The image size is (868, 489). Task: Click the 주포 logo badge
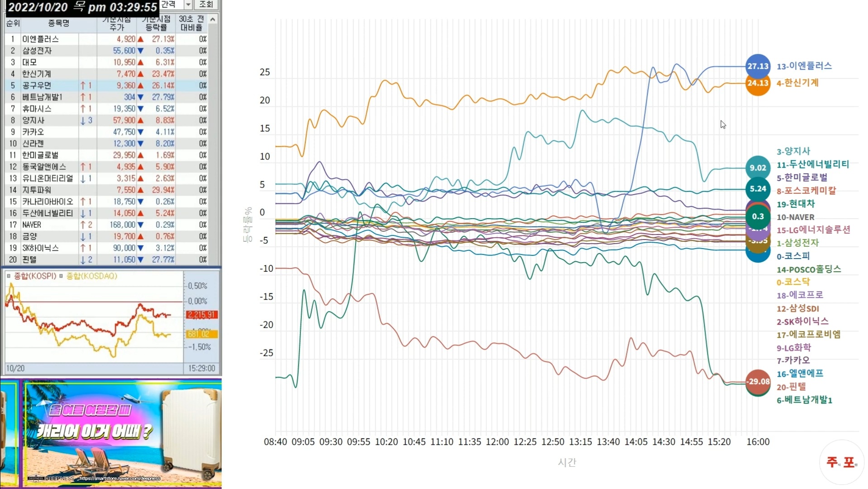(x=841, y=462)
